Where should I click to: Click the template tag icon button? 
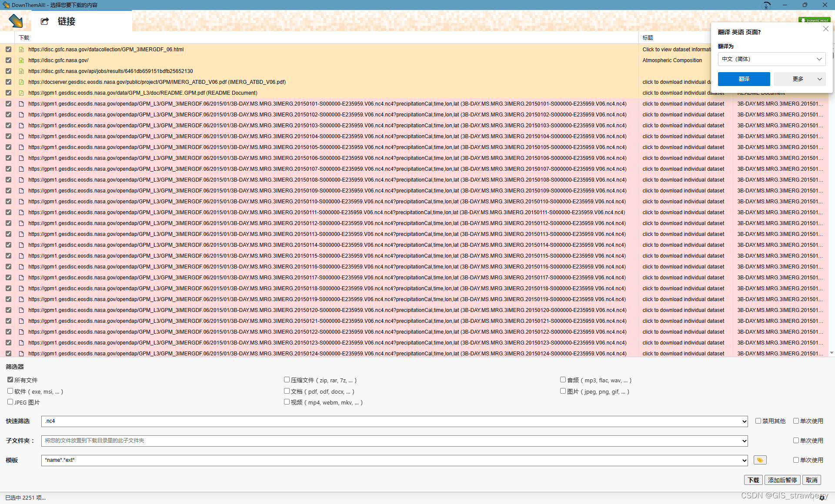coord(760,460)
